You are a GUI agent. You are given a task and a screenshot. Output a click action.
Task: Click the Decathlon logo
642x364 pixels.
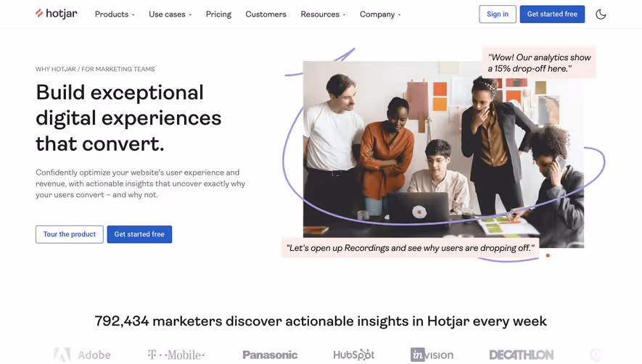point(521,355)
